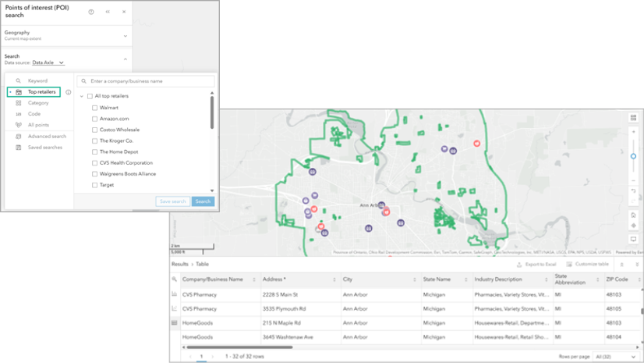Click the bar chart icon beside table
This screenshot has width=644, height=363.
pos(174,294)
